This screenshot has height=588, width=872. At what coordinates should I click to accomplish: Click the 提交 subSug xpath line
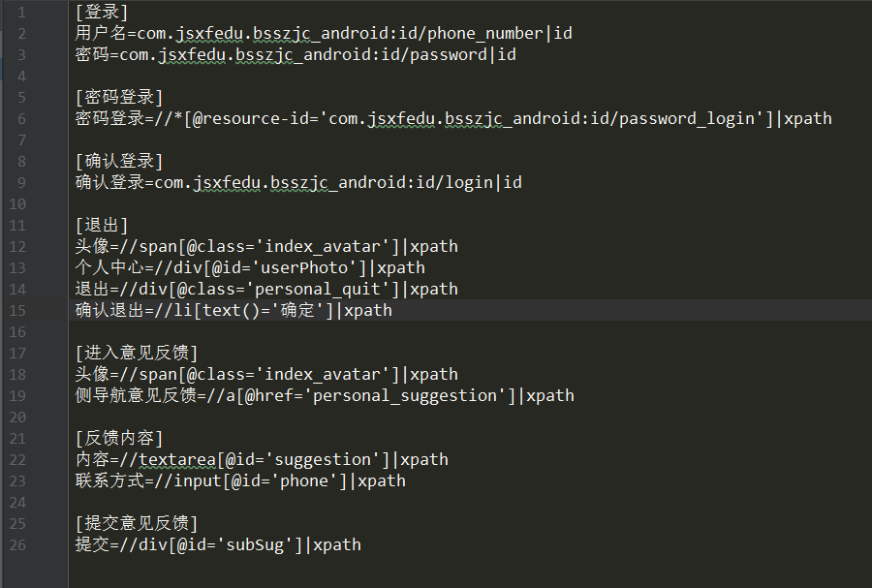point(218,544)
